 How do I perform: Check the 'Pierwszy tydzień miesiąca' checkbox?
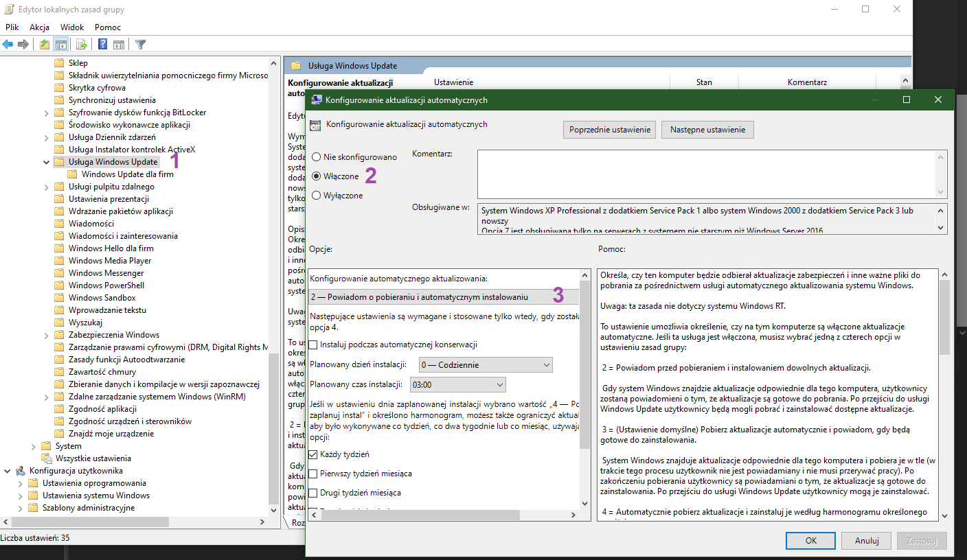tap(314, 474)
